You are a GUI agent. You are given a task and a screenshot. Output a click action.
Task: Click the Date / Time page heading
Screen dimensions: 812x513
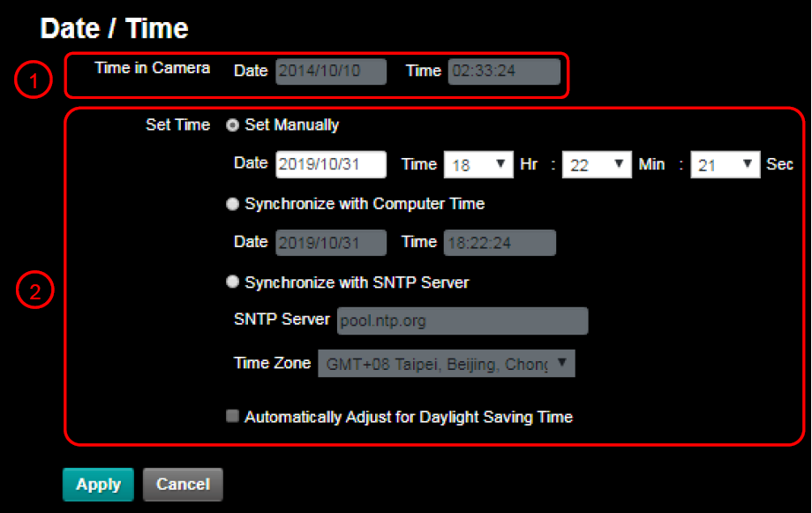113,27
